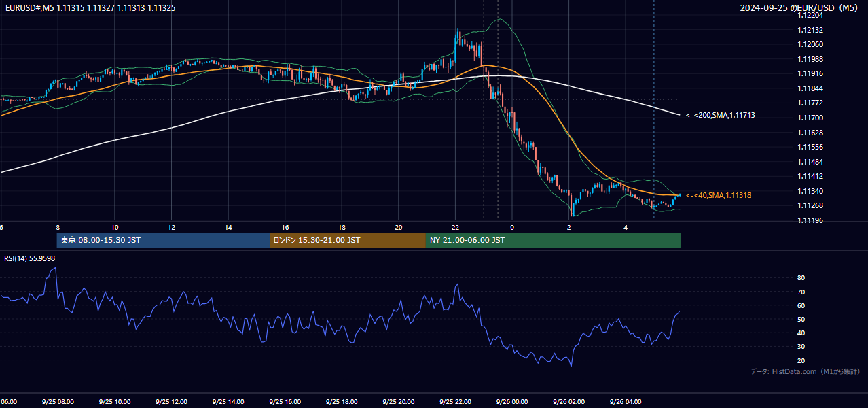Click RSI axis level 70
868x408 pixels.
tap(801, 292)
